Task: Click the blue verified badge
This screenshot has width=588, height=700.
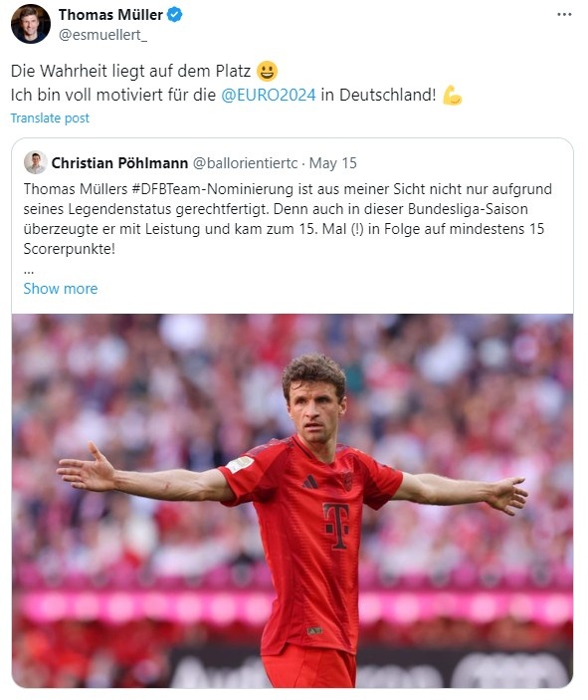Action: click(x=174, y=15)
